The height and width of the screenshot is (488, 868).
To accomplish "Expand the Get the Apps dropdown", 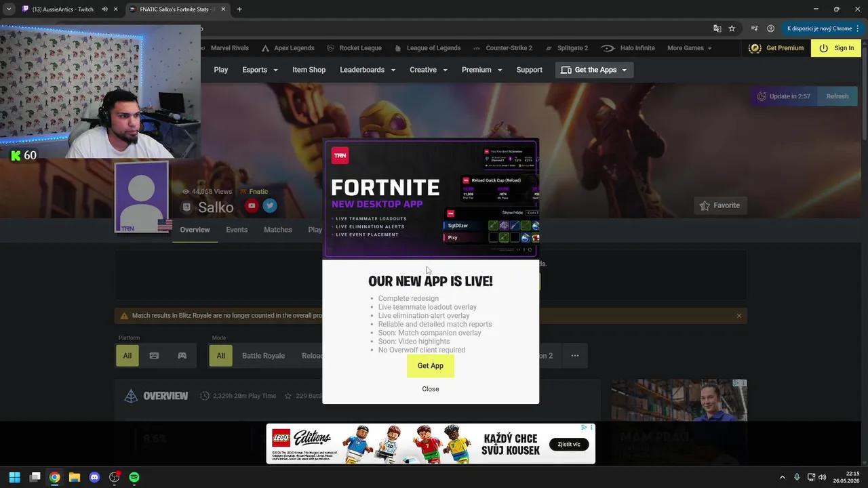I will pos(594,70).
